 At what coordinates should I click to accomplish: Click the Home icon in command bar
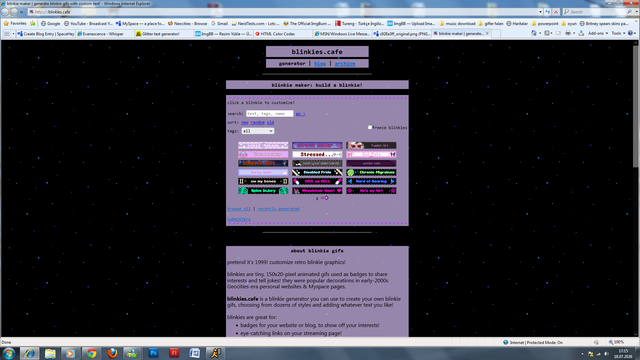click(x=534, y=33)
